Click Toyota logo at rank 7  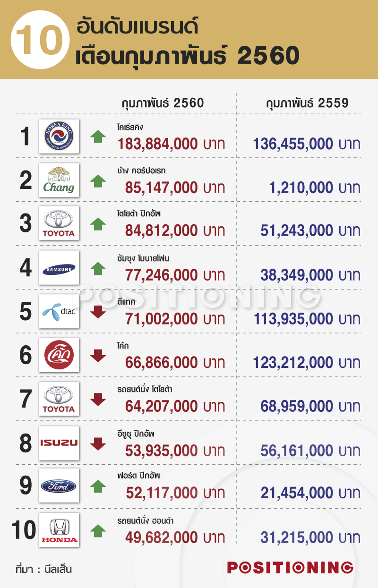59,399
